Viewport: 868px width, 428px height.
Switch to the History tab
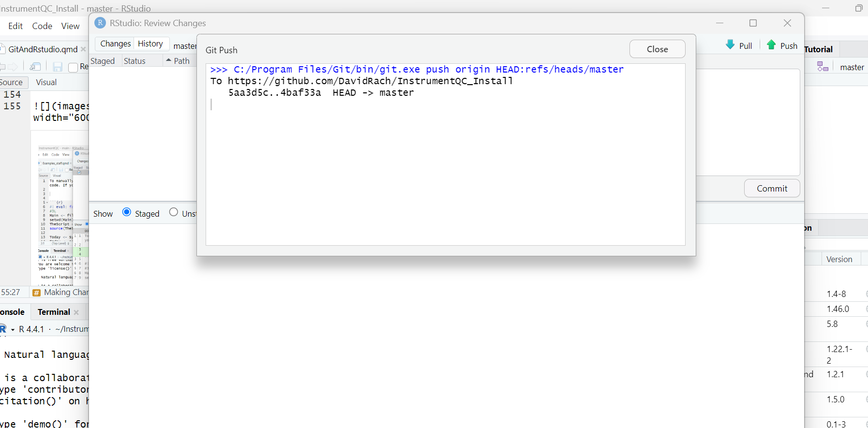[x=150, y=44]
